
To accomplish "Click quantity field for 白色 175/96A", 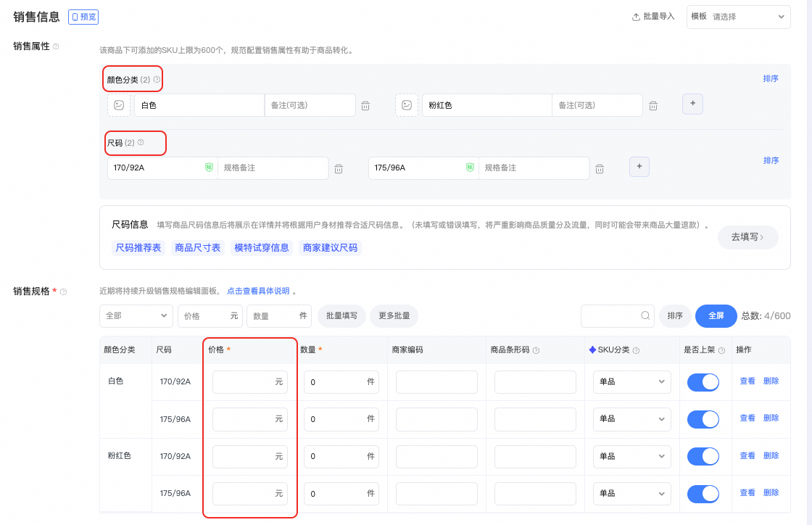I will coord(341,419).
